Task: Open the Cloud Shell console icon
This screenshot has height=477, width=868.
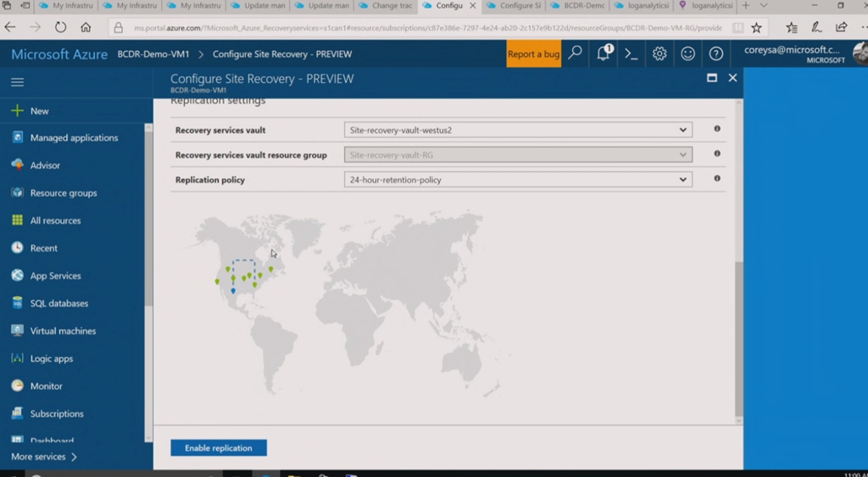Action: coord(631,53)
